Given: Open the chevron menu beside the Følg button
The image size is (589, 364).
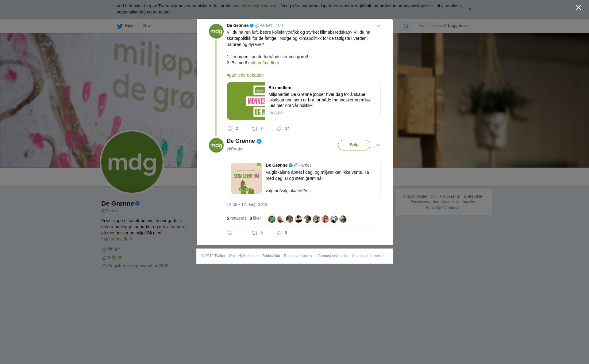Looking at the screenshot, I should (378, 145).
